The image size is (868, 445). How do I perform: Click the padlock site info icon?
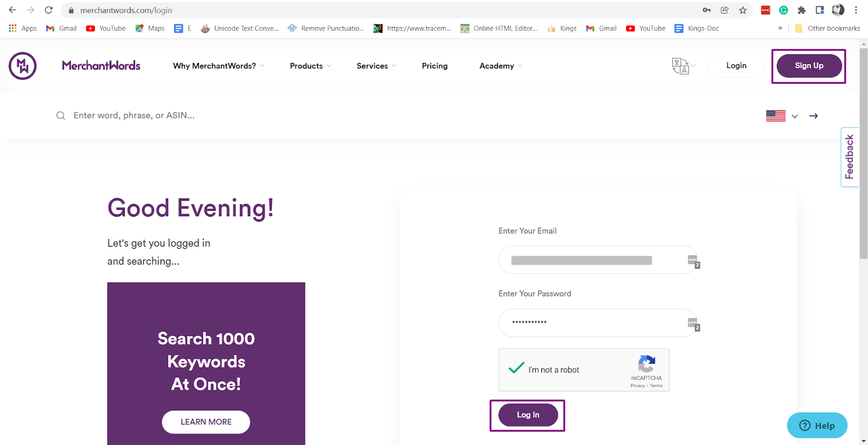click(x=71, y=10)
